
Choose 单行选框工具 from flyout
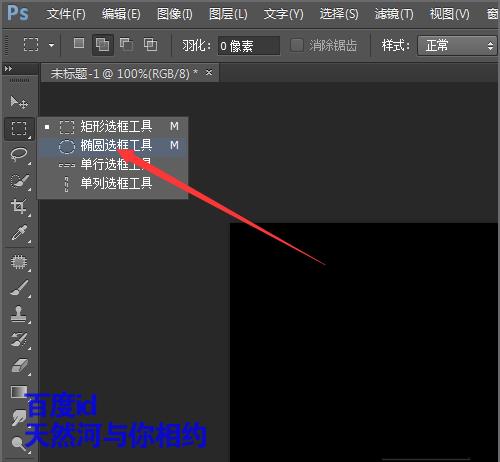coord(113,164)
